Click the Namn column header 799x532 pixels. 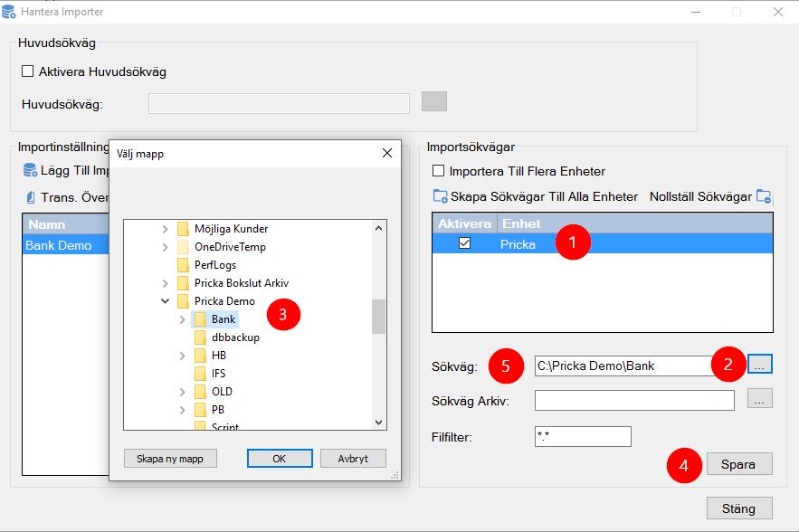click(66, 224)
